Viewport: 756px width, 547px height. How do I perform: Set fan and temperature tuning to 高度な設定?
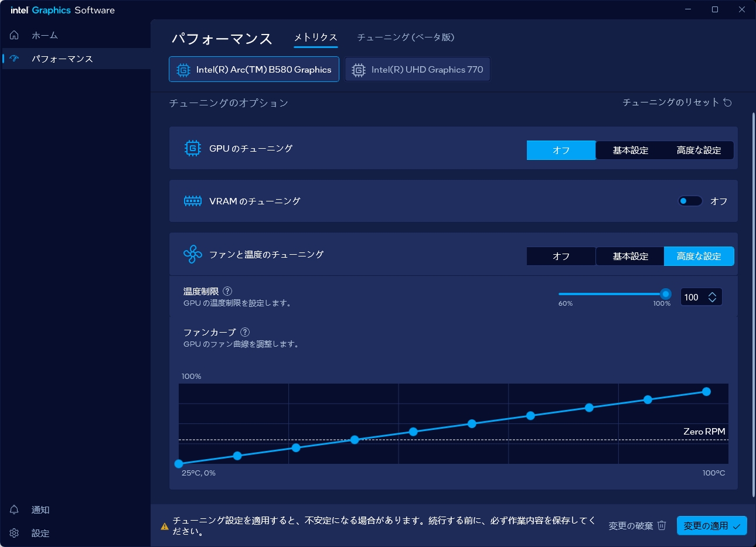(x=699, y=257)
